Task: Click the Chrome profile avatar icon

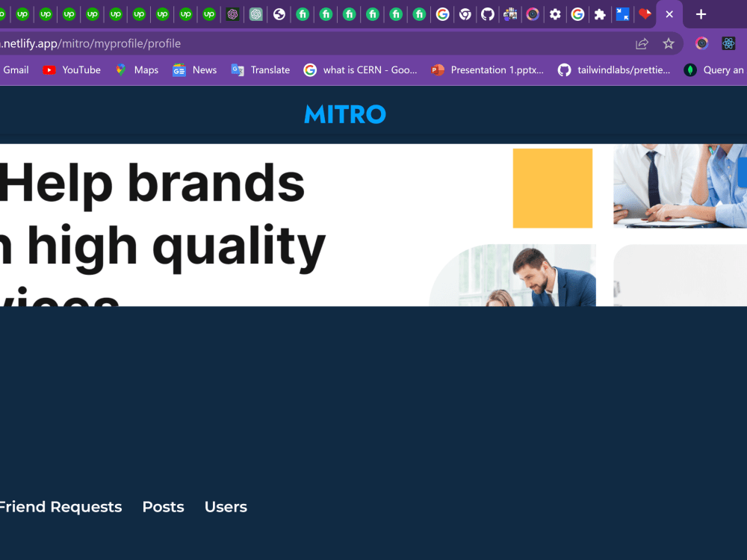Action: 701,43
